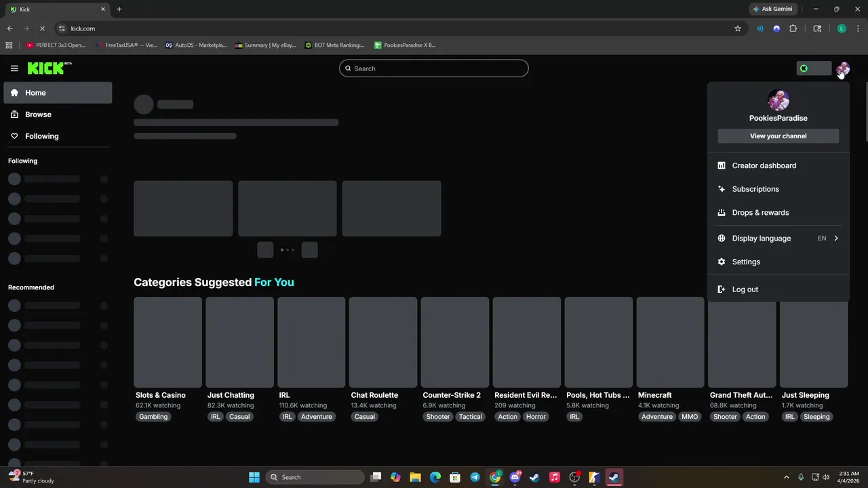
Task: Open Apple Music from taskbar
Action: pos(554,477)
